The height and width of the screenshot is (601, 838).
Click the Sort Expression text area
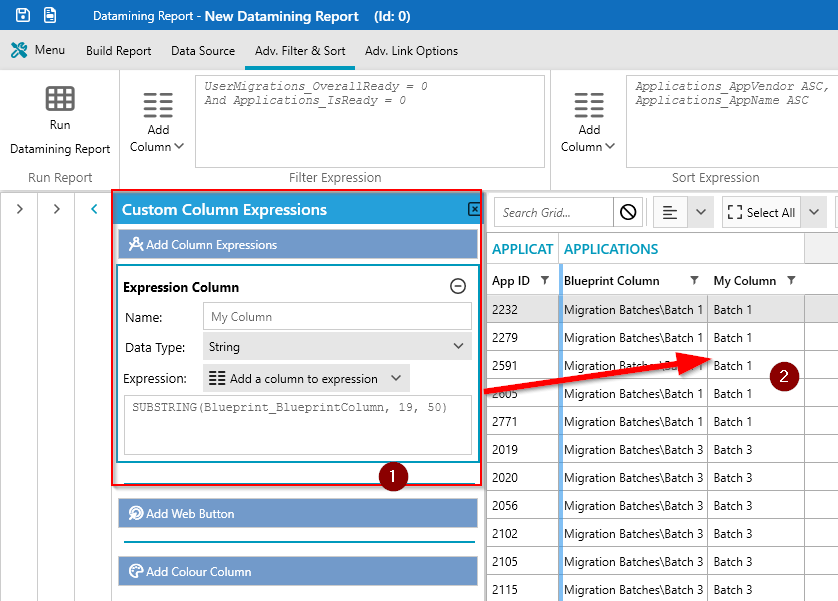732,121
